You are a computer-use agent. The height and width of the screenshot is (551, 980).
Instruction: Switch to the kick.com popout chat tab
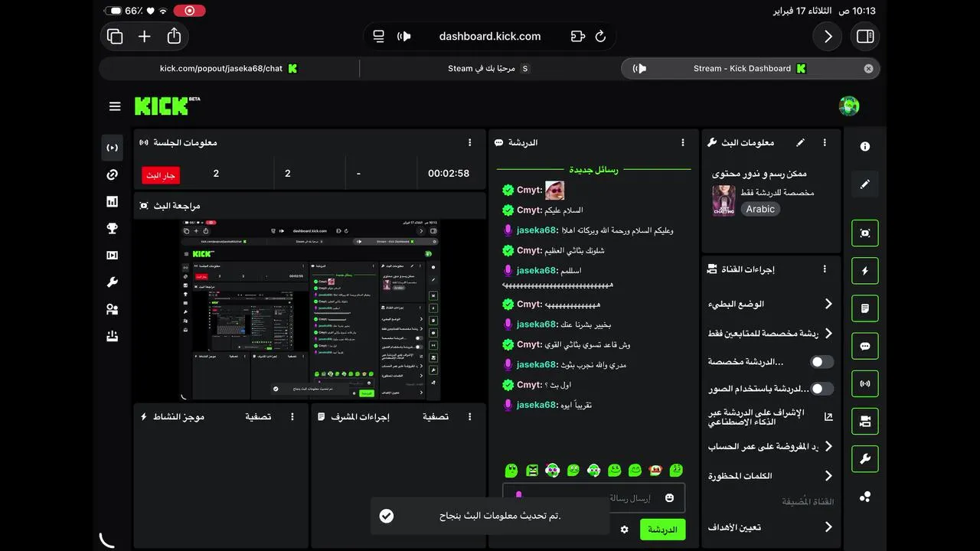coord(228,68)
